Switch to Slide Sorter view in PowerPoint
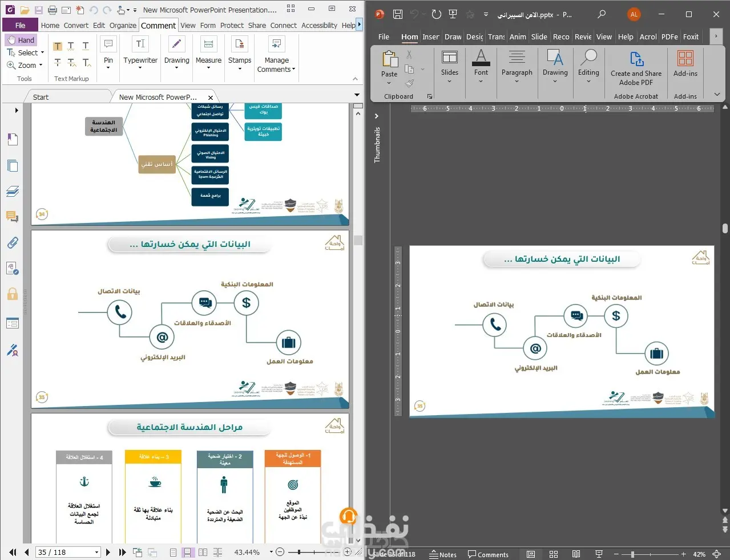Viewport: 730px width, 560px height. [554, 554]
